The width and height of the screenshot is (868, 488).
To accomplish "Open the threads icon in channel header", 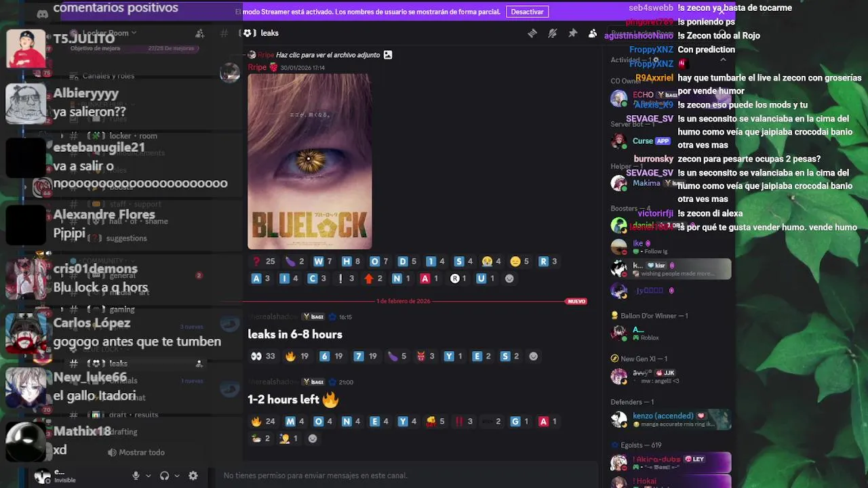I will pyautogui.click(x=532, y=33).
